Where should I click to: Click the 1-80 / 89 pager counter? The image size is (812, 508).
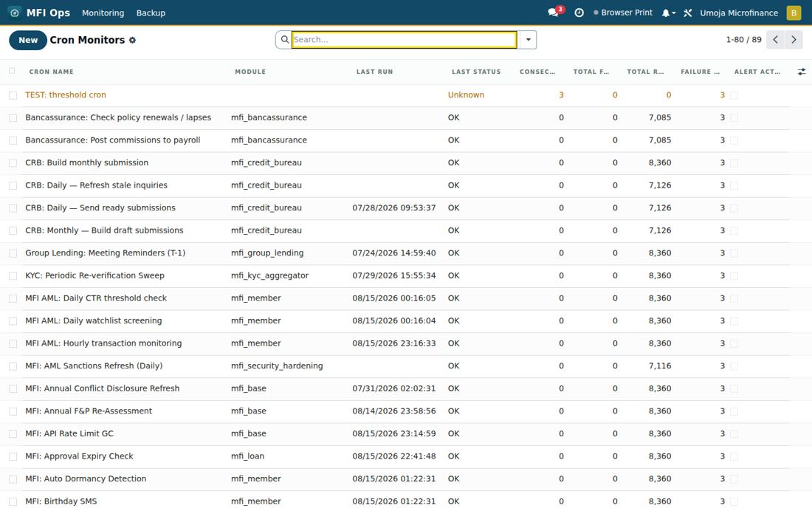743,39
